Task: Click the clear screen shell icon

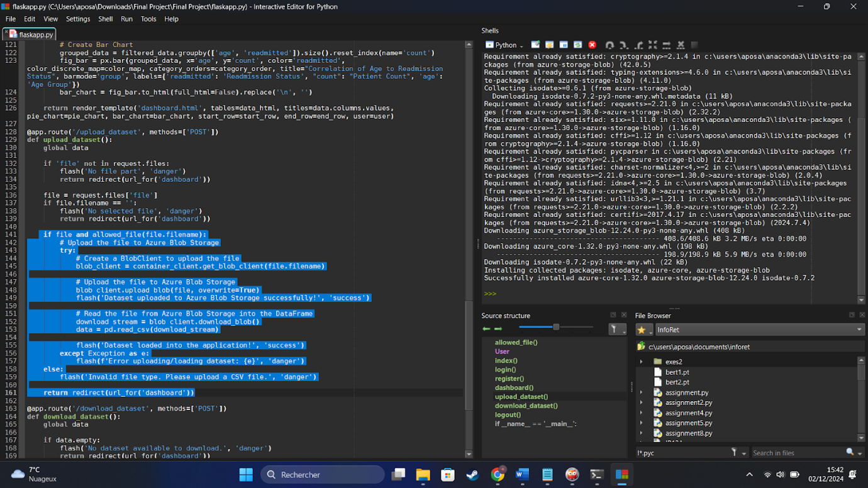Action: tap(536, 45)
